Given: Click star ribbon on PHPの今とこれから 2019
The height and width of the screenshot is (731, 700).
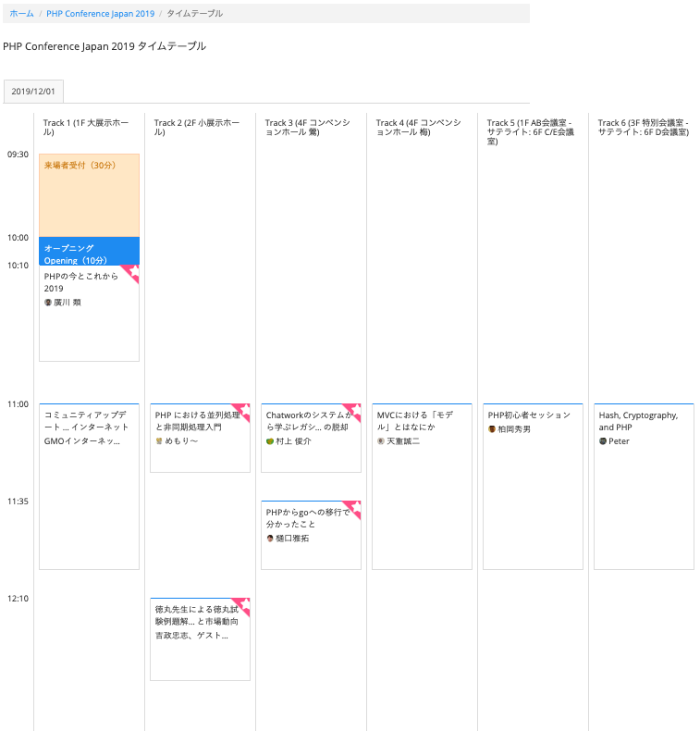Looking at the screenshot, I should click(132, 273).
